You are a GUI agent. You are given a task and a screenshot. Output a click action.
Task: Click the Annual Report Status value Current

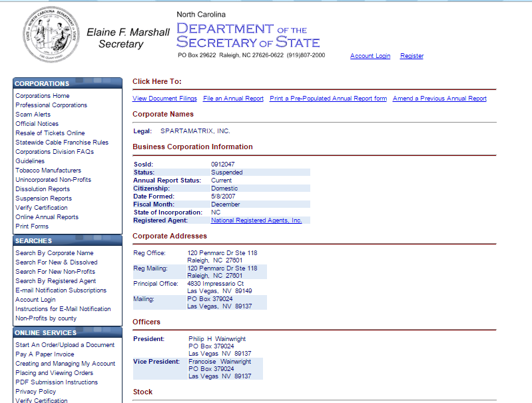[222, 181]
